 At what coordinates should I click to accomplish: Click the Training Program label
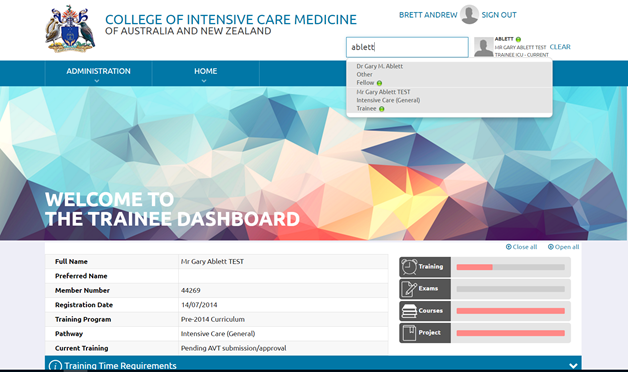83,319
